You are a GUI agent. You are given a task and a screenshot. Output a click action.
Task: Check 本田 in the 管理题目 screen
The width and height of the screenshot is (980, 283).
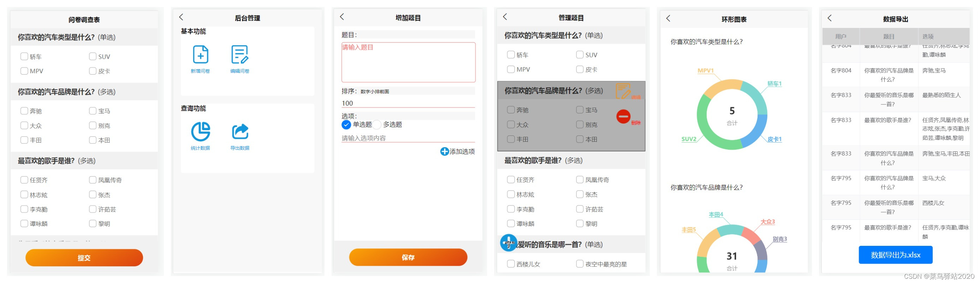tap(580, 139)
